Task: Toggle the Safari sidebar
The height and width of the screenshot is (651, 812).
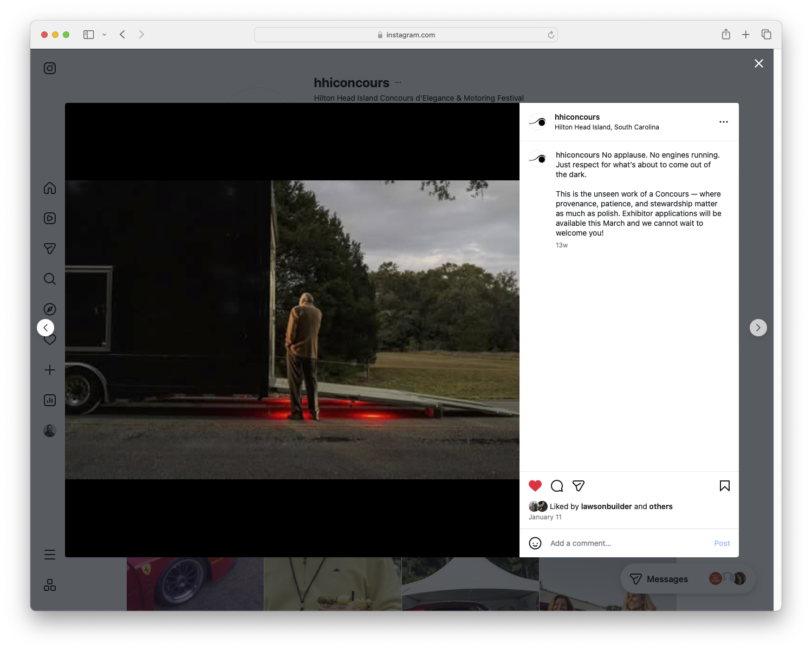Action: (88, 34)
